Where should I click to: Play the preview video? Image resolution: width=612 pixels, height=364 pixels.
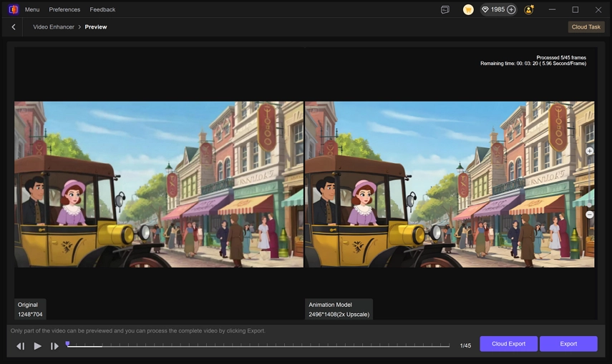38,346
